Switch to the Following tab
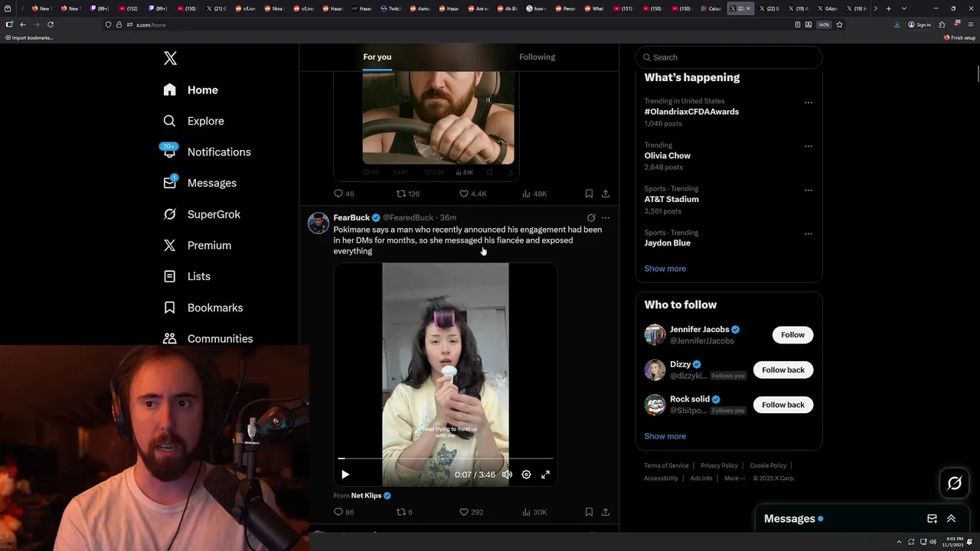Image resolution: width=980 pixels, height=551 pixels. pos(537,57)
